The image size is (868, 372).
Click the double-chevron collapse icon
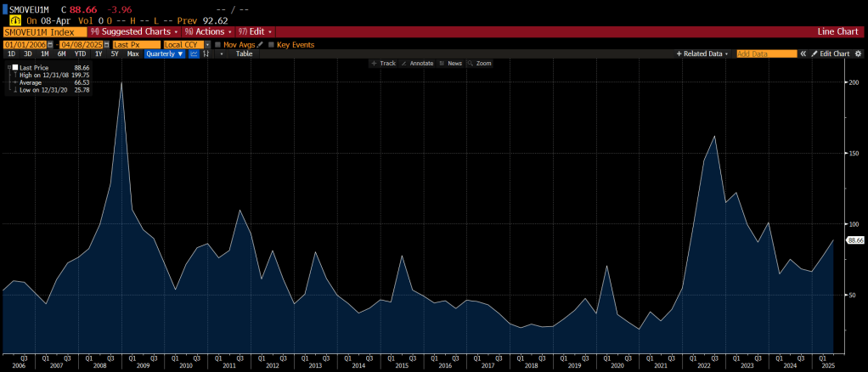pyautogui.click(x=803, y=54)
